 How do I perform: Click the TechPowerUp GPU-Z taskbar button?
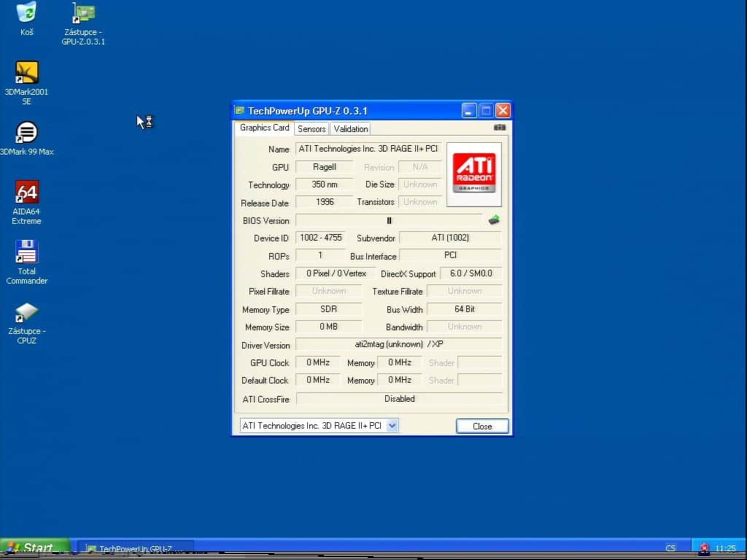136,548
